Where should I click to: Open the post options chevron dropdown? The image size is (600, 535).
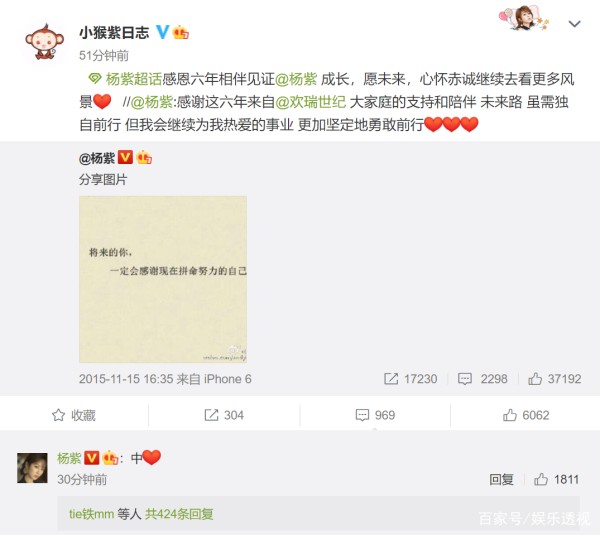pyautogui.click(x=574, y=24)
